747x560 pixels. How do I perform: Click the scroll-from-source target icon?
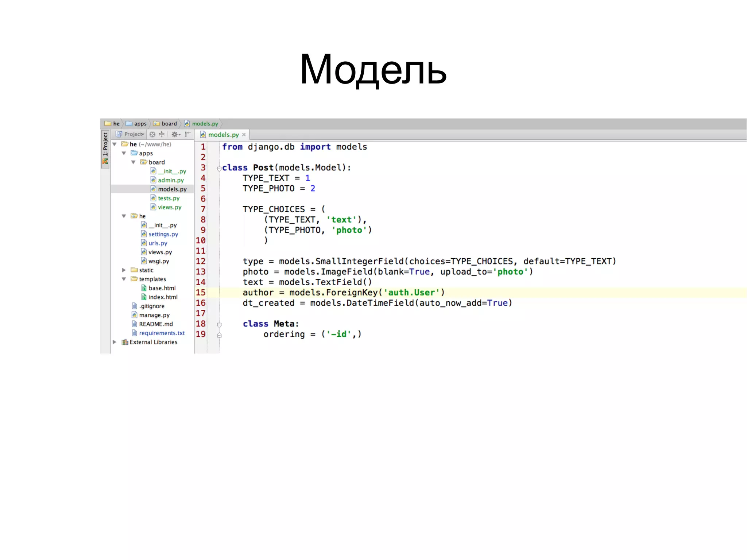click(152, 134)
